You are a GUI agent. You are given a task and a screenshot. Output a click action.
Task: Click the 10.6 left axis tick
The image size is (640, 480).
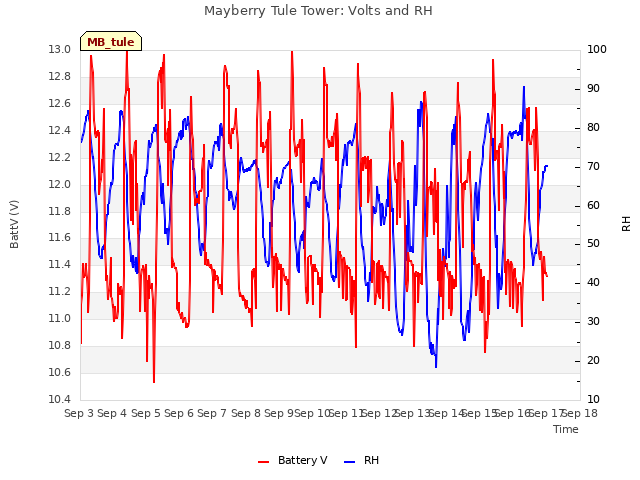tap(59, 372)
